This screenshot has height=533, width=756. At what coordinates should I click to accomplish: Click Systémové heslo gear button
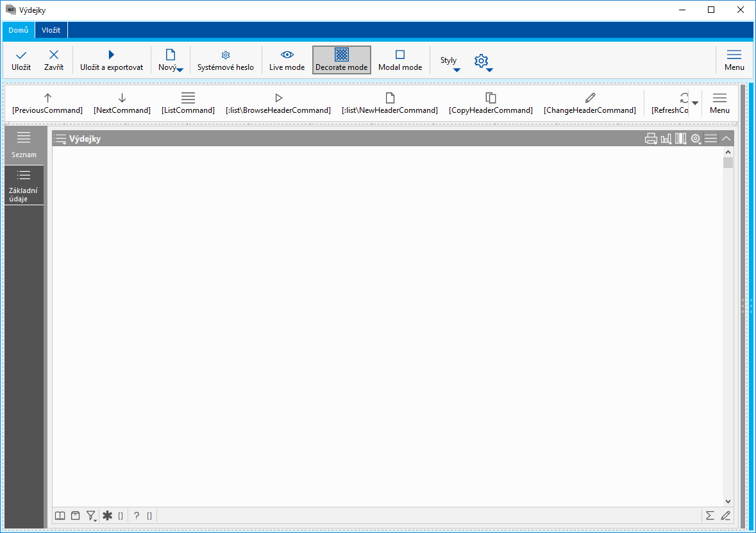click(x=225, y=60)
